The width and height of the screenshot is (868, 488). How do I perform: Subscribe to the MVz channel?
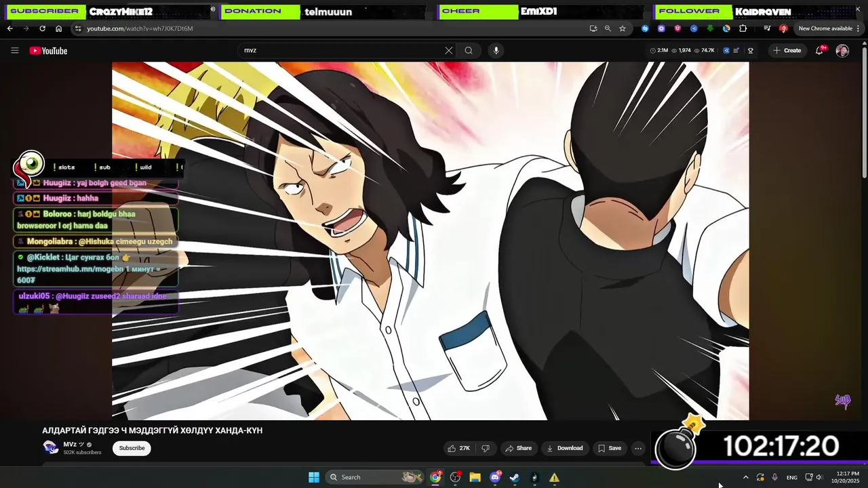132,448
